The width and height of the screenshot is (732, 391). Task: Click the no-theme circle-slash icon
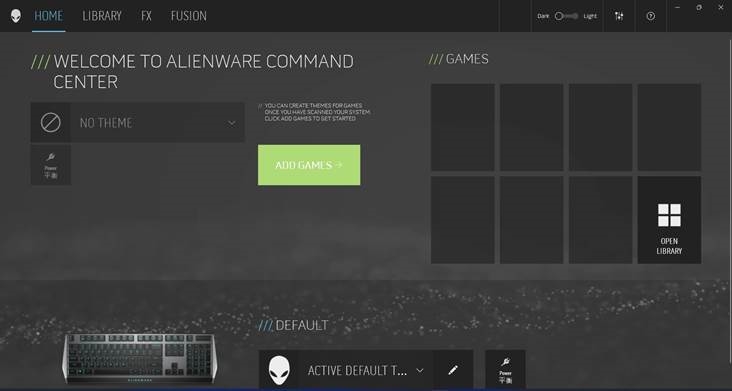50,123
